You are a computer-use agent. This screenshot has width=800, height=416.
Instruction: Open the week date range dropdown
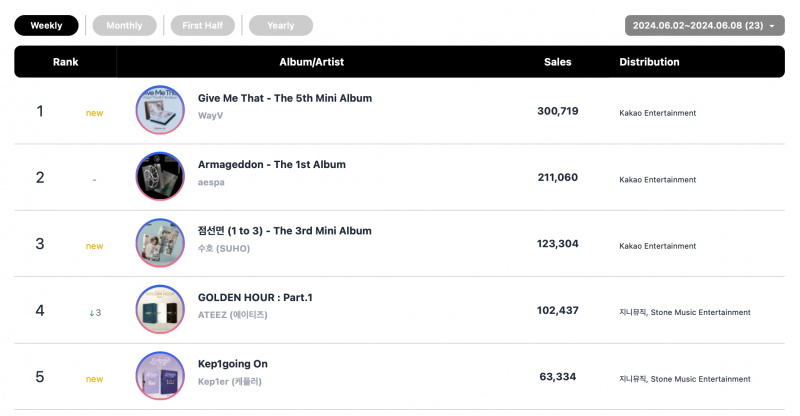pyautogui.click(x=705, y=26)
